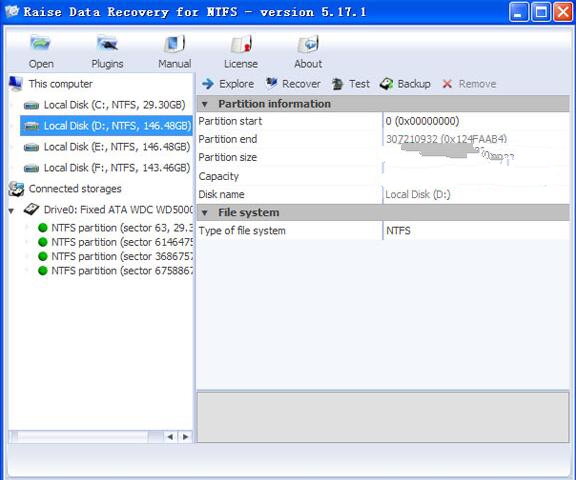576x480 pixels.
Task: Click the Remove button label
Action: (x=477, y=84)
